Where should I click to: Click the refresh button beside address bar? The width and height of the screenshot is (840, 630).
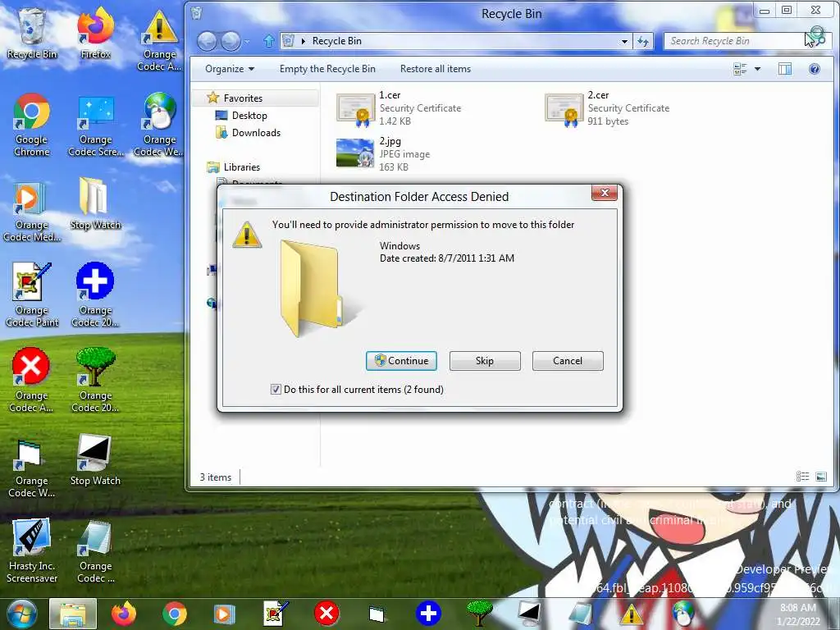coord(643,41)
